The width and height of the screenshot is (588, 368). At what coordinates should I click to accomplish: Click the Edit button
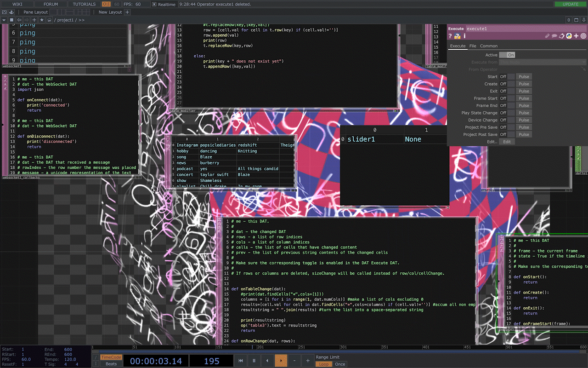pyautogui.click(x=507, y=142)
